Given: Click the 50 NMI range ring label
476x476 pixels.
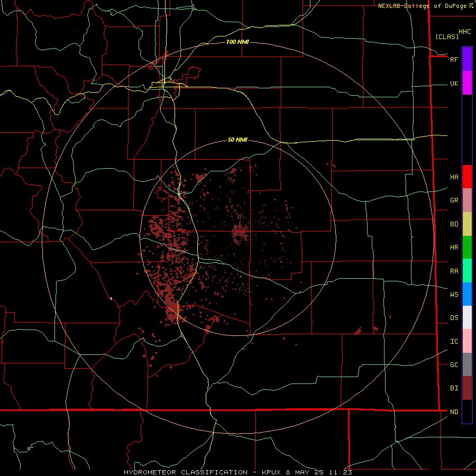Looking at the screenshot, I should [237, 140].
